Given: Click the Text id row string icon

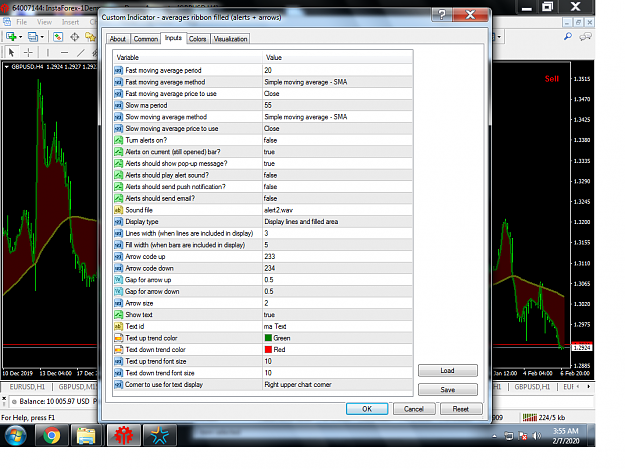Looking at the screenshot, I should coord(119,326).
